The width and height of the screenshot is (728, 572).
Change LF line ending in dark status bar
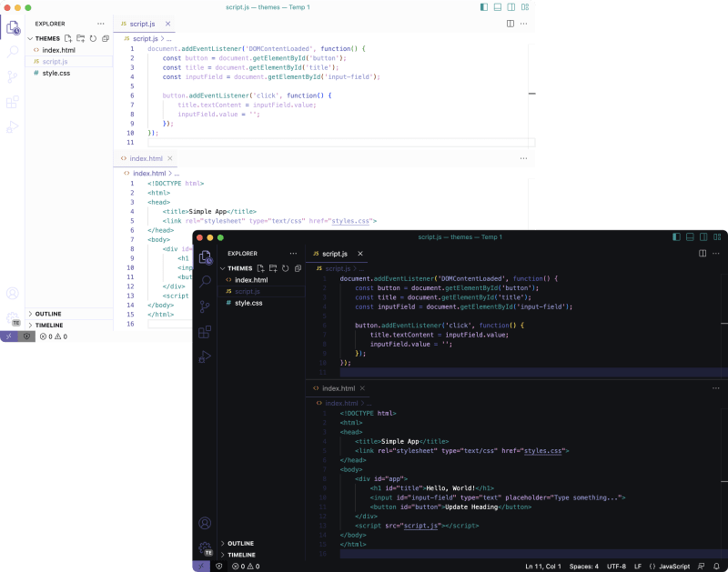pyautogui.click(x=638, y=567)
